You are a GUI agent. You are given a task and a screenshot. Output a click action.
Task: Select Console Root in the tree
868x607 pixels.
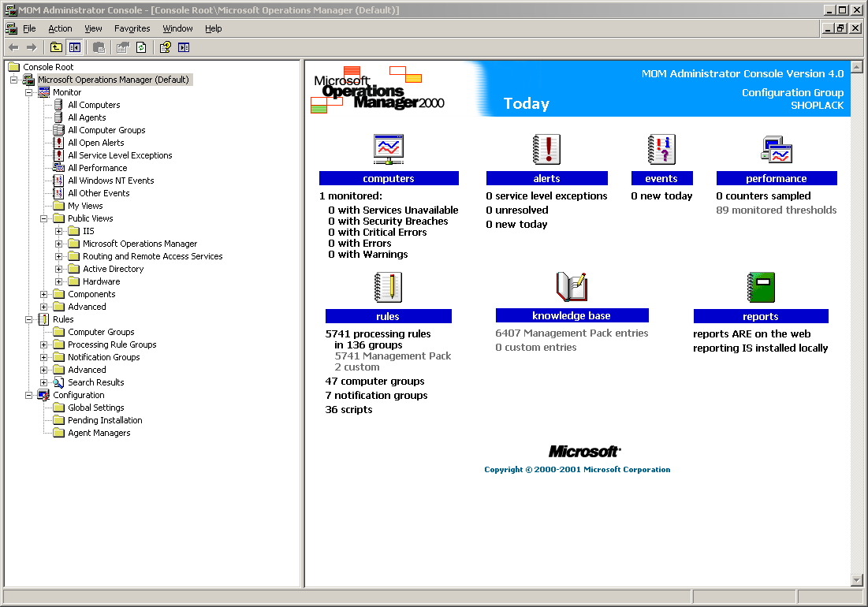coord(48,67)
